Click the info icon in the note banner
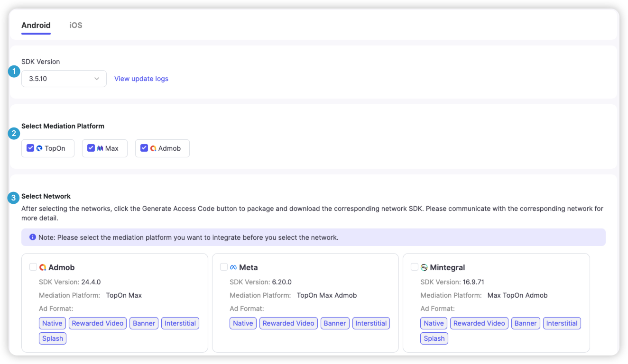The height and width of the screenshot is (364, 628). click(33, 237)
